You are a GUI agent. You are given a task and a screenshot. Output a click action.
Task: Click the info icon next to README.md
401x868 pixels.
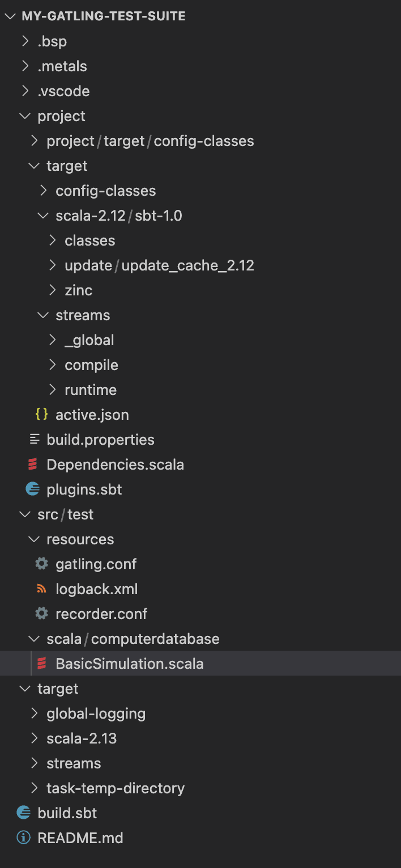[x=23, y=837]
